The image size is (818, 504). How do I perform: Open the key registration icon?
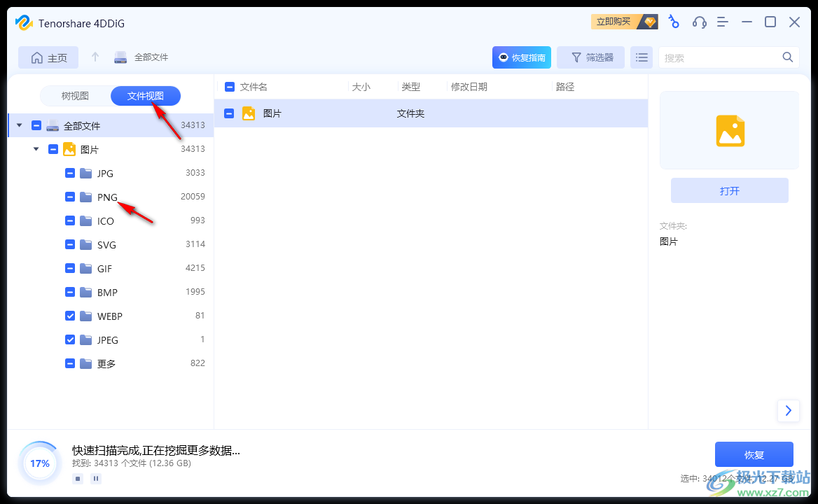click(674, 22)
